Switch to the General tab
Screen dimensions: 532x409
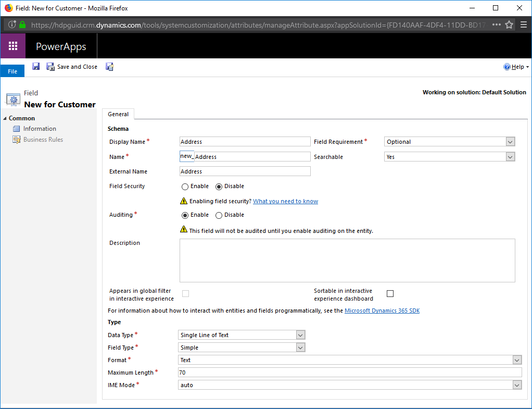(118, 114)
